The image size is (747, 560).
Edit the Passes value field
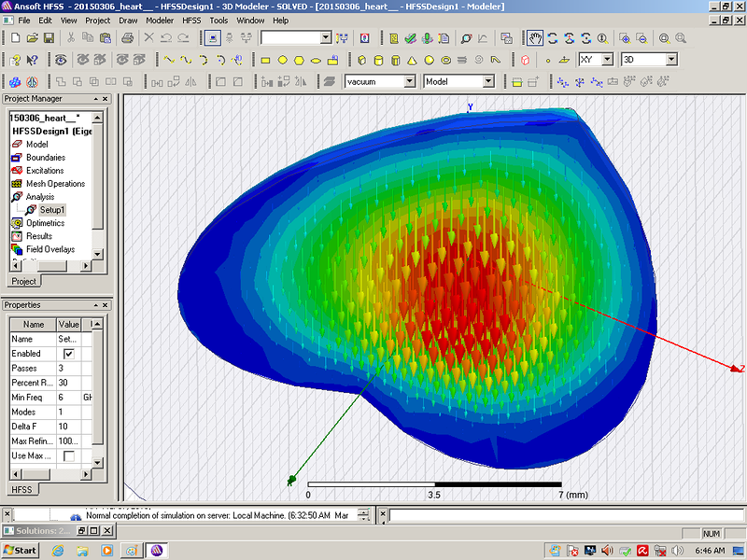pos(70,369)
